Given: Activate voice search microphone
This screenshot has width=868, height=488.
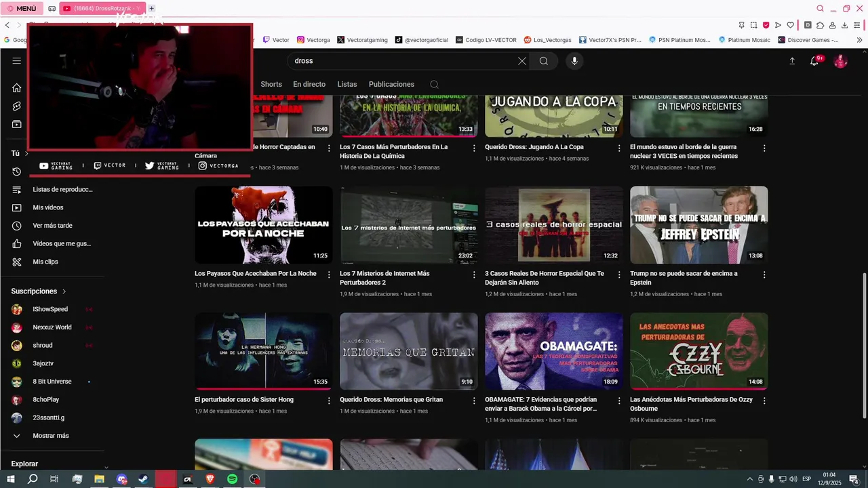Looking at the screenshot, I should point(574,61).
